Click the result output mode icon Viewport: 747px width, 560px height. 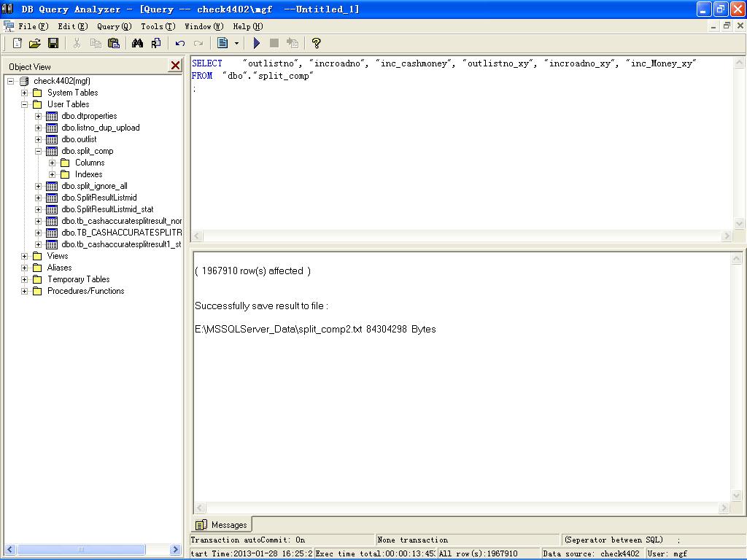point(222,43)
